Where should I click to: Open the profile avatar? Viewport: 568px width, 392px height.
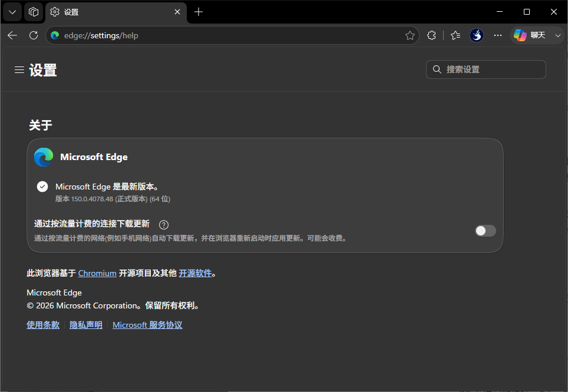click(x=476, y=35)
